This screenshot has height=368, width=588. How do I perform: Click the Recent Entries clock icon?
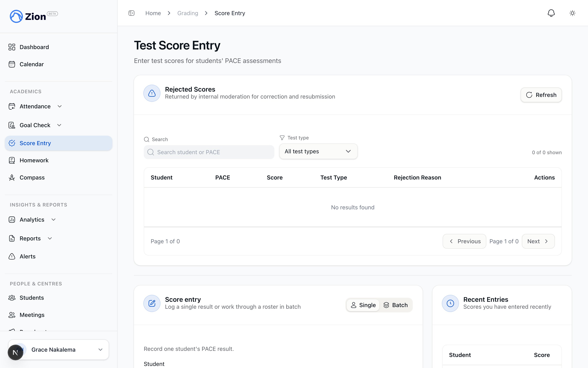tap(450, 303)
